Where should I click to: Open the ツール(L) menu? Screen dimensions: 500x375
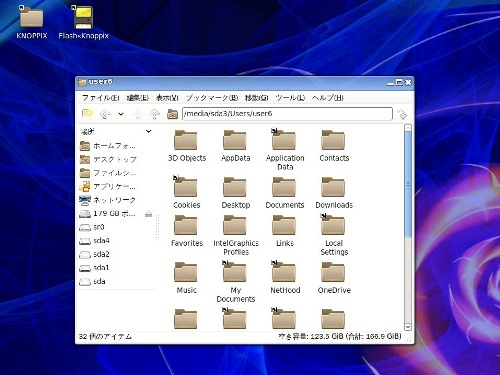(290, 98)
